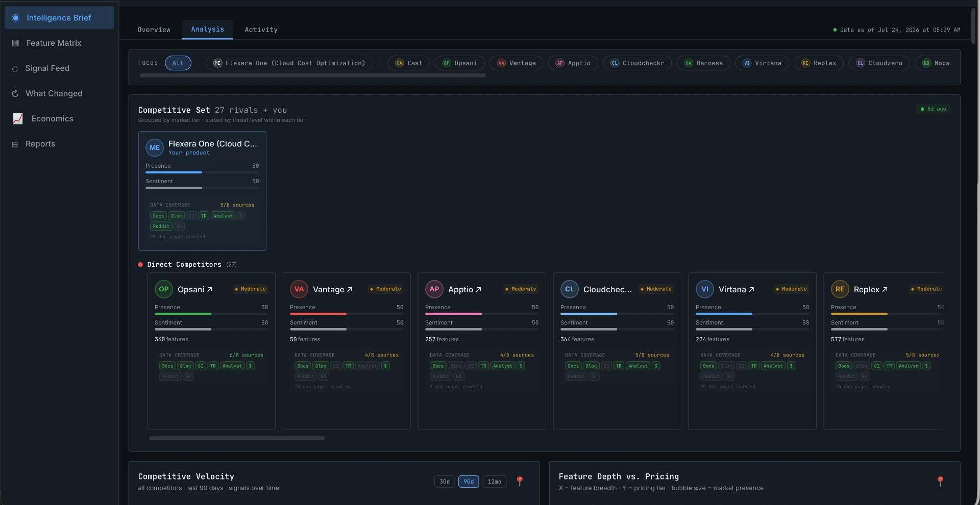Click the competitor cards horizontal scrollbar
Screen dimensions: 980x505
[237, 438]
